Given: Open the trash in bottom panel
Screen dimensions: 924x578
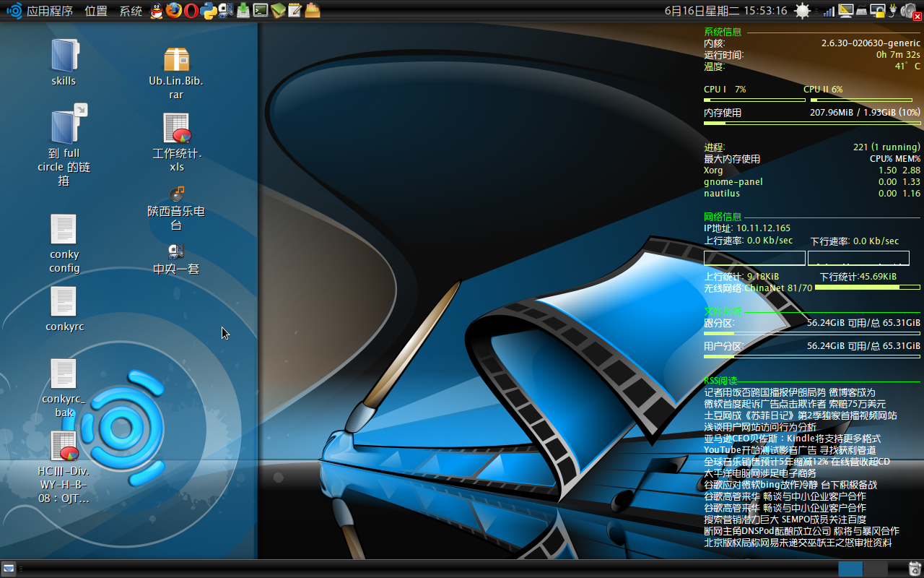Looking at the screenshot, I should [915, 569].
